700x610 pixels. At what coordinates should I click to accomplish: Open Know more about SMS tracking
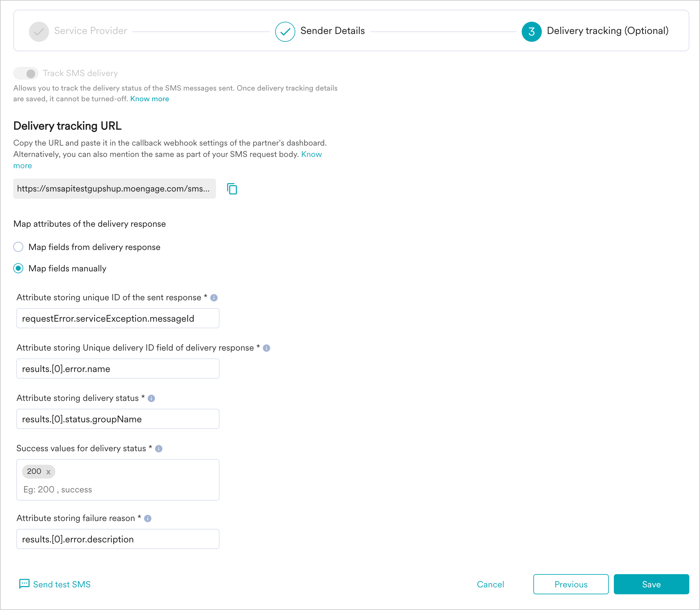click(x=149, y=99)
